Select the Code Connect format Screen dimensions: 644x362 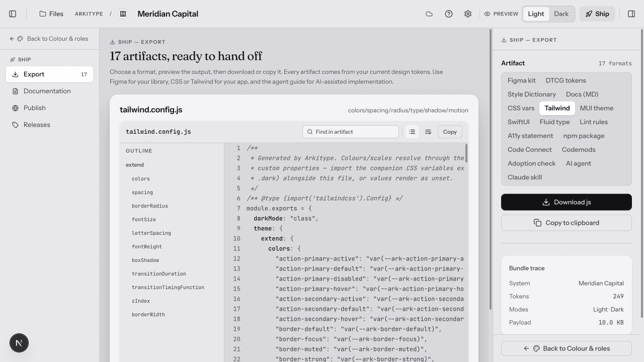point(529,150)
